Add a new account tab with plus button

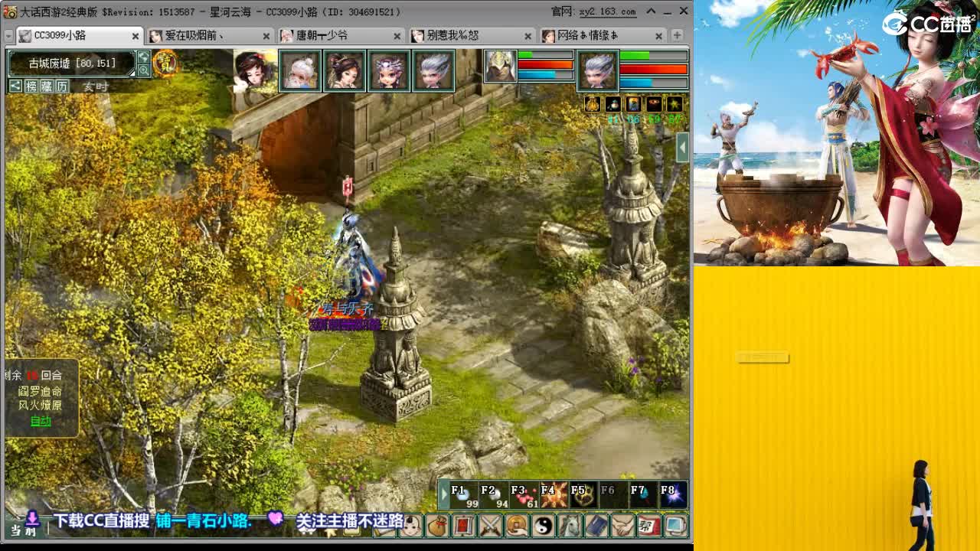click(677, 35)
